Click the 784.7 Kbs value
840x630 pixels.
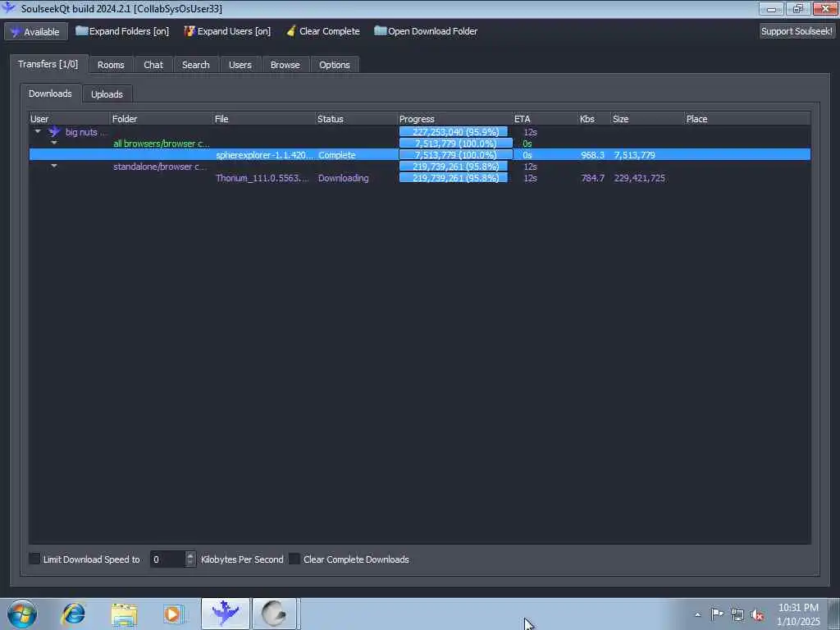(x=592, y=178)
